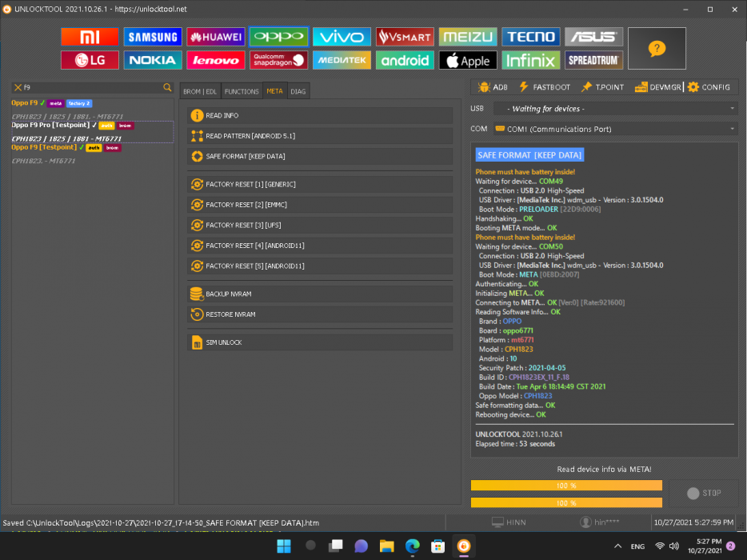Run FACTORY RESET [3] [UFS]
747x560 pixels.
(x=320, y=225)
